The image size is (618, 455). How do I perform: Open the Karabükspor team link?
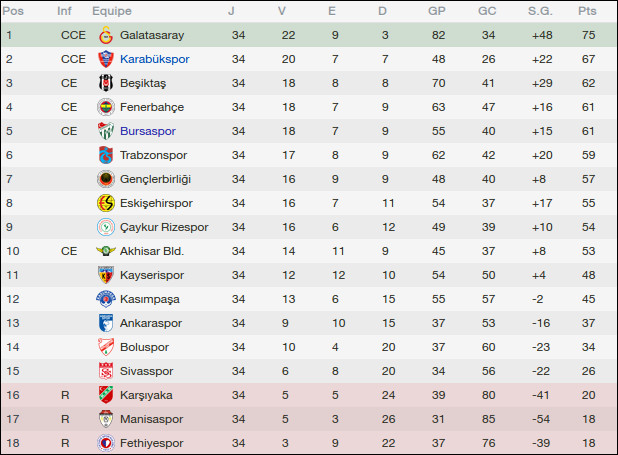(154, 59)
